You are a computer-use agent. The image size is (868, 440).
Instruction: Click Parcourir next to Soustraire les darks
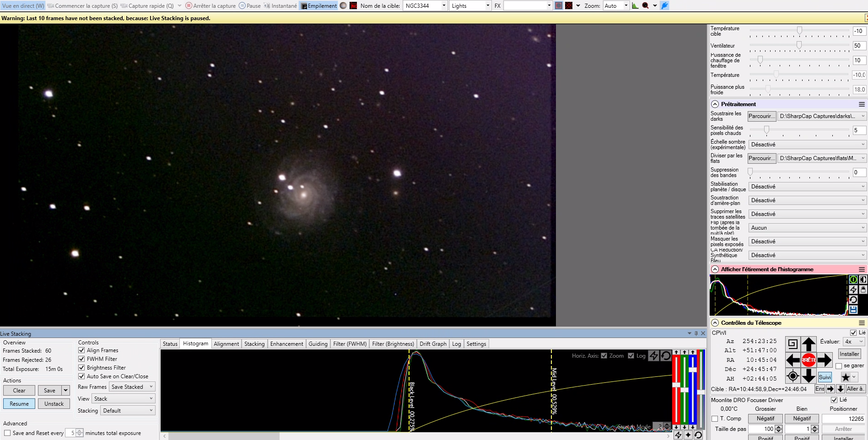coord(762,116)
